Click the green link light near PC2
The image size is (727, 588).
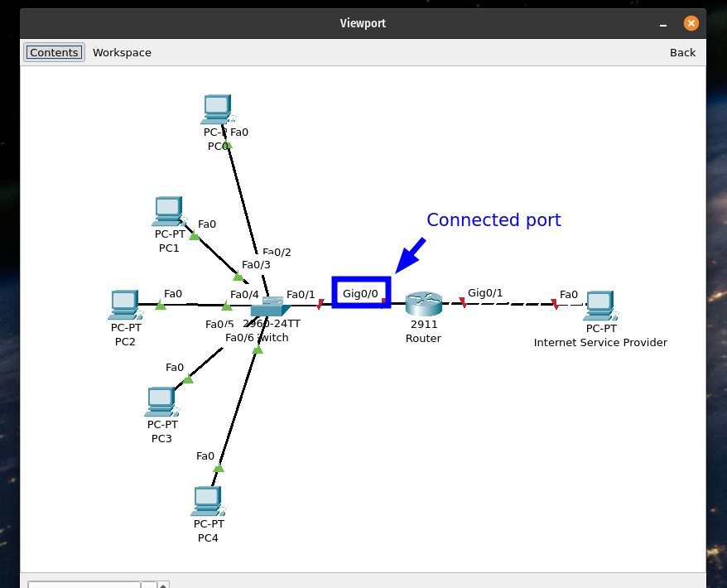point(161,306)
